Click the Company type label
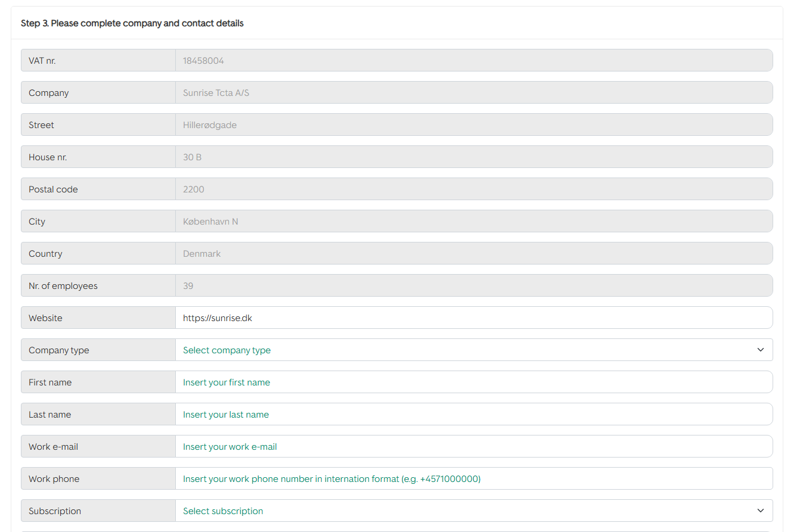800x532 pixels. pyautogui.click(x=58, y=350)
